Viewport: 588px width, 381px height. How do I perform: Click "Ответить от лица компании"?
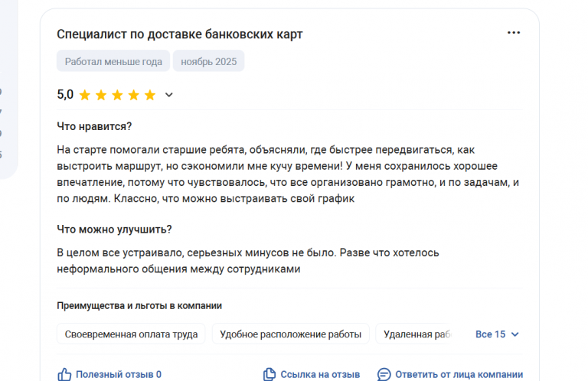tap(459, 374)
